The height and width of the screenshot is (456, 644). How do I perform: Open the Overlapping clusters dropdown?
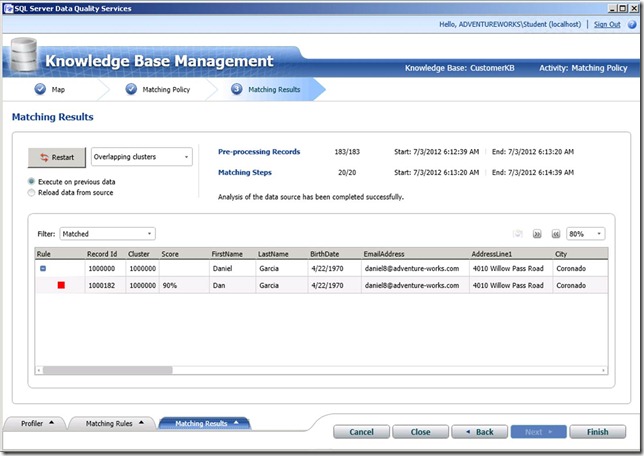coord(141,157)
